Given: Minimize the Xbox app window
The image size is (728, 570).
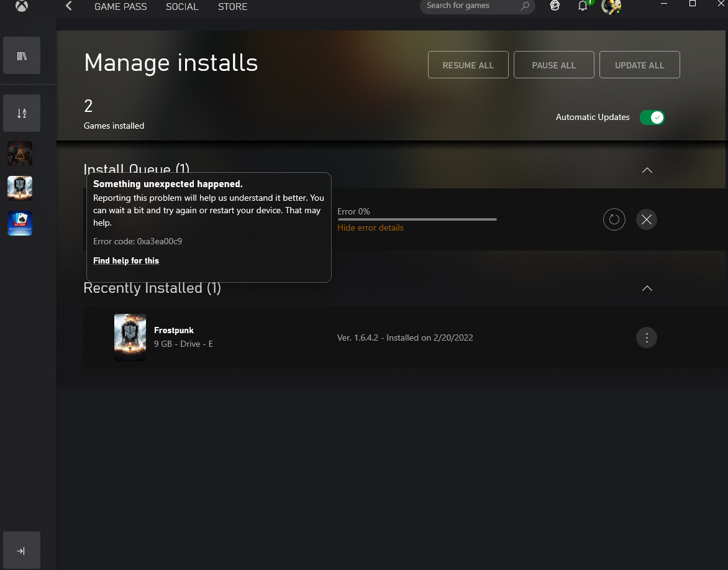Looking at the screenshot, I should [x=664, y=4].
